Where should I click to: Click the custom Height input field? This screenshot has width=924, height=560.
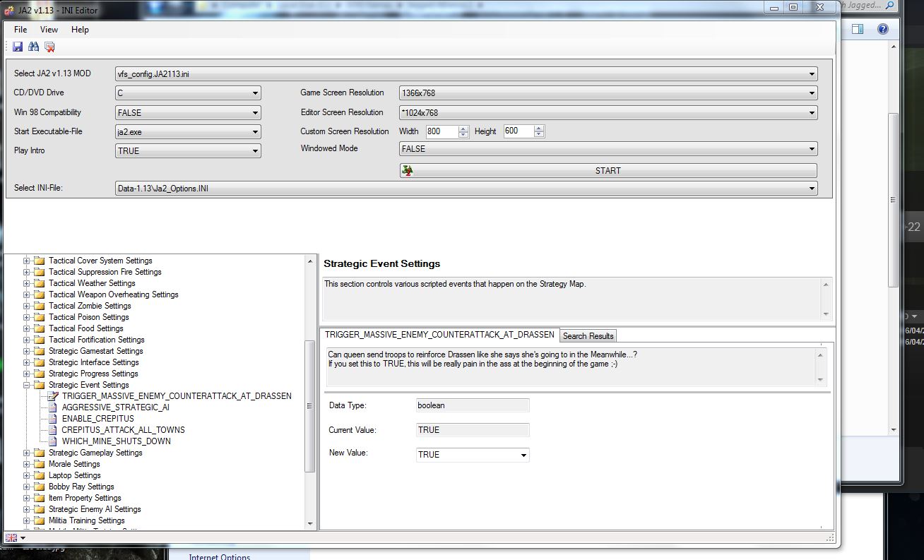click(518, 131)
